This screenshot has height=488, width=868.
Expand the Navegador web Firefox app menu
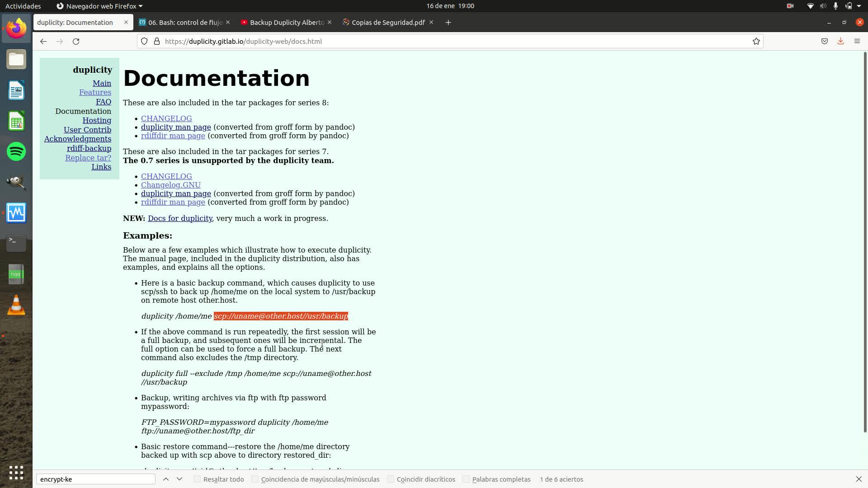(x=99, y=6)
